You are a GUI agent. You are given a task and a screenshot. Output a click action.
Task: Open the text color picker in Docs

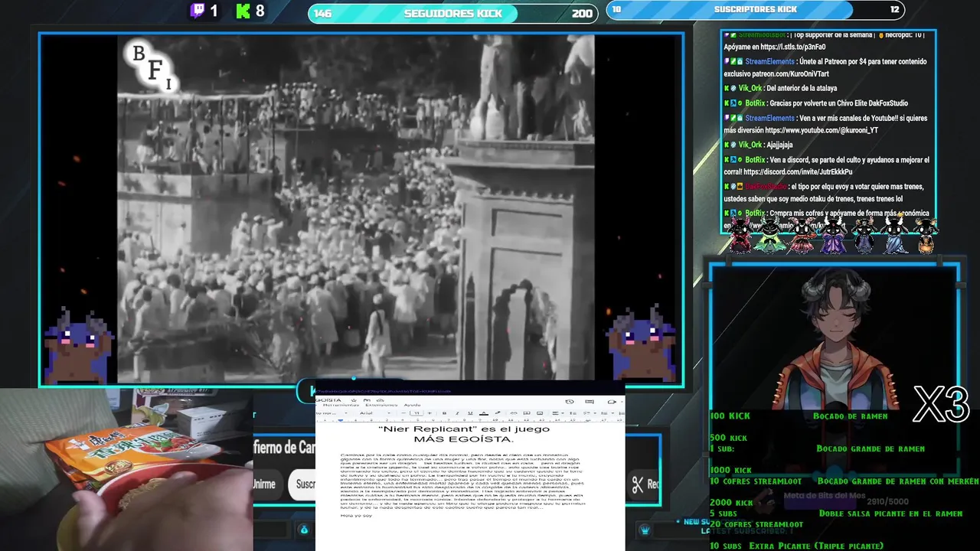pos(484,413)
